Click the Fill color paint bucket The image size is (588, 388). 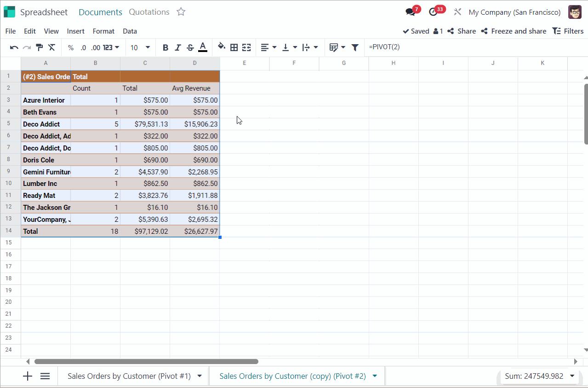coord(222,47)
